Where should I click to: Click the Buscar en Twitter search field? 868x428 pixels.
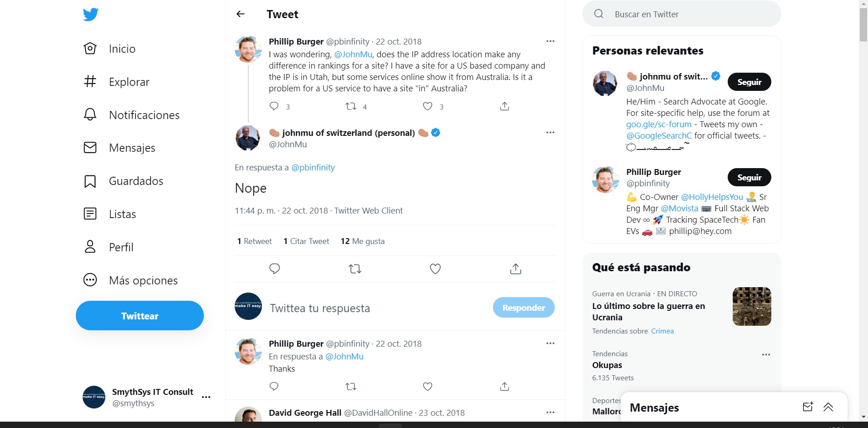[x=681, y=14]
